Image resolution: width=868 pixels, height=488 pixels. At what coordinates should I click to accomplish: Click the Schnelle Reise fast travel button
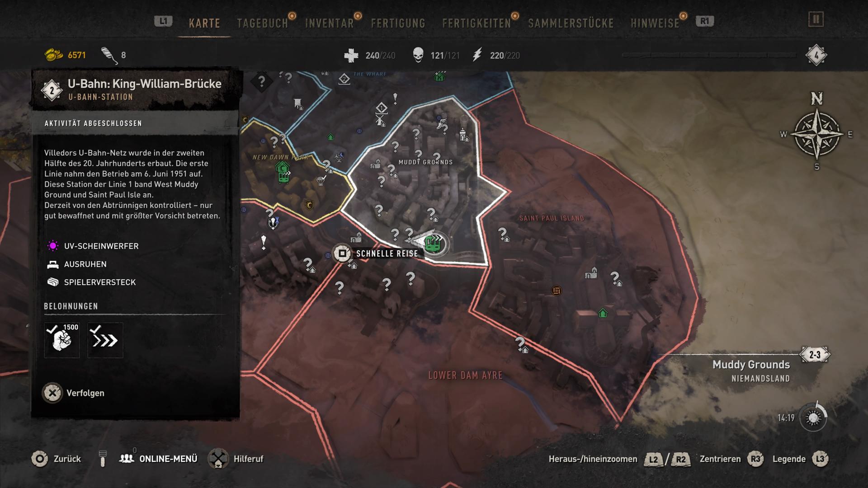tap(375, 253)
